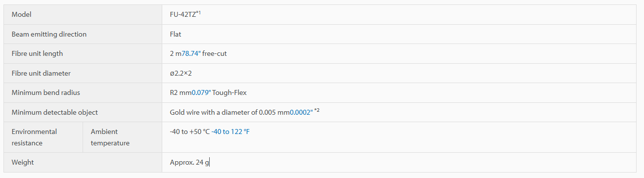The height and width of the screenshot is (178, 644).
Task: Select the Minimum bend radius label
Action: (x=46, y=92)
